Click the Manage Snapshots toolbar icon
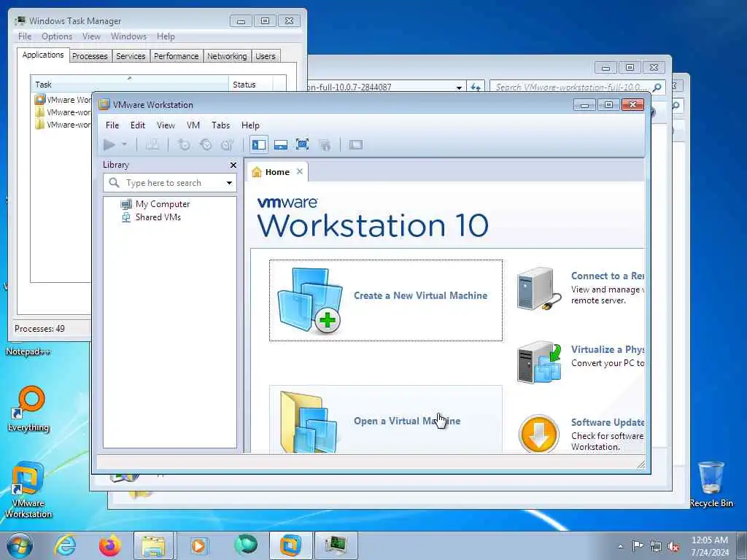 [x=228, y=144]
